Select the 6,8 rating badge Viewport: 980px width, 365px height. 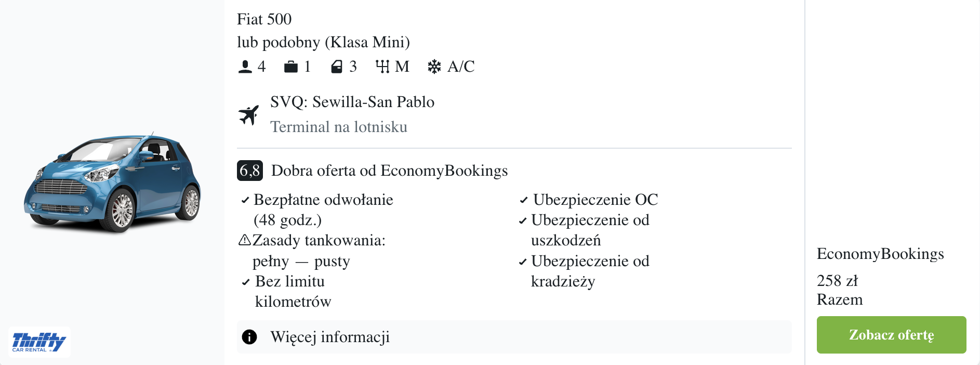[x=250, y=171]
